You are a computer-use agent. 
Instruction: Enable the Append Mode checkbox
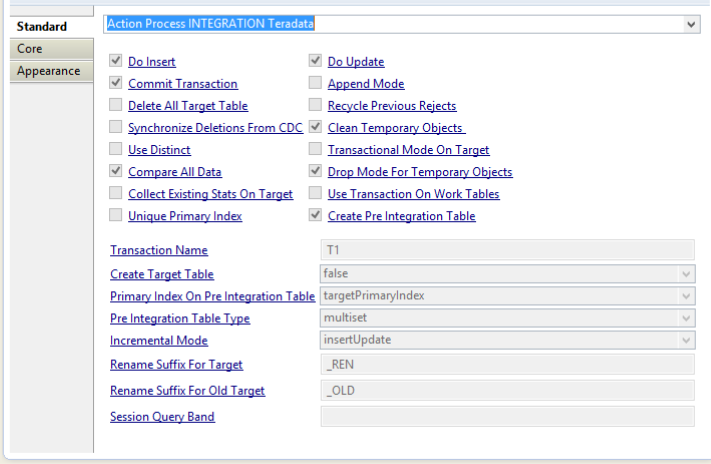(x=315, y=83)
